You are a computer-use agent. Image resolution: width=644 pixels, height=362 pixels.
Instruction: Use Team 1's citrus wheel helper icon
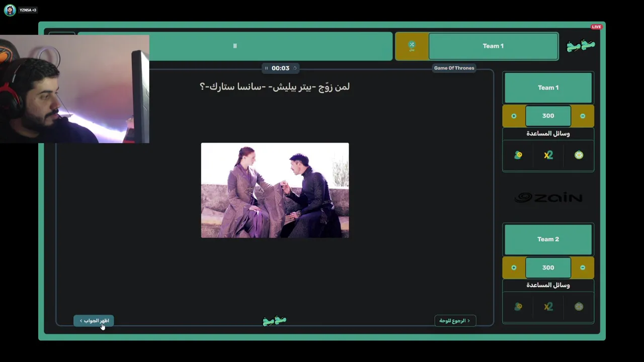click(579, 155)
